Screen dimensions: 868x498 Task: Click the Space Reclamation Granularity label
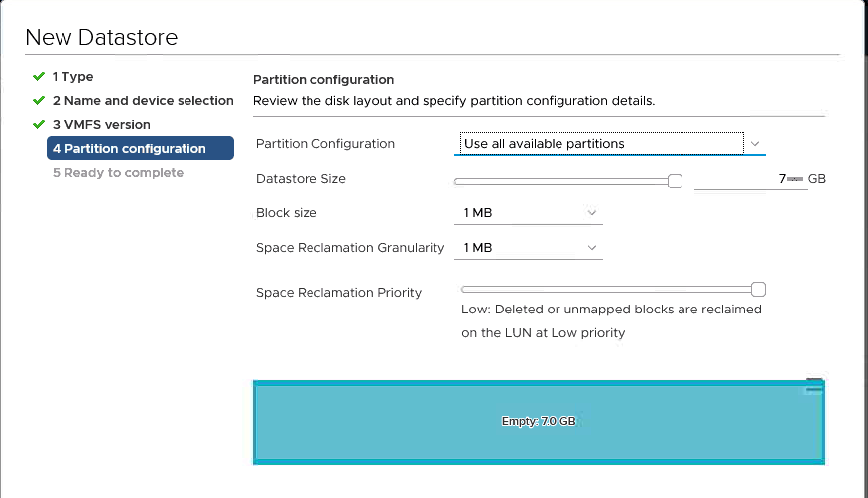point(350,248)
